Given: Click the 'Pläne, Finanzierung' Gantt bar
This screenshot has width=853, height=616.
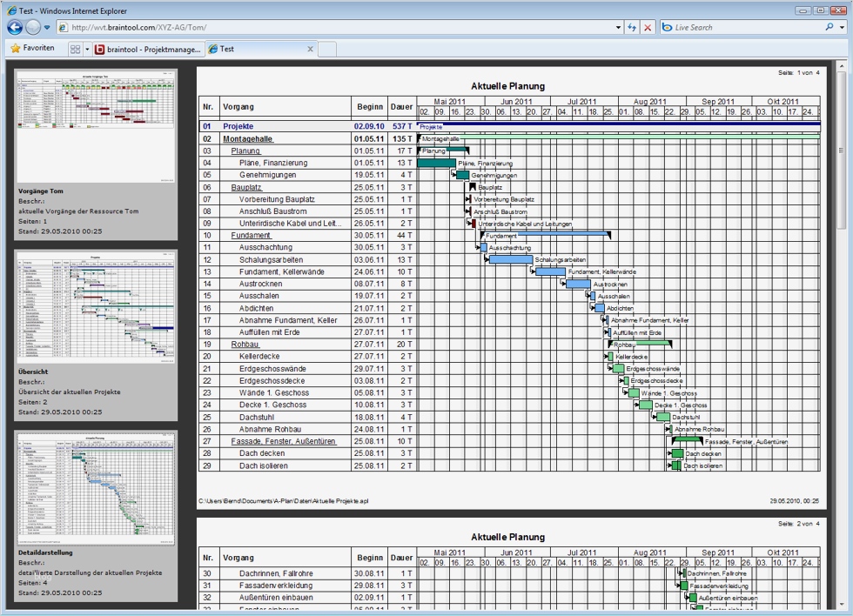Looking at the screenshot, I should point(436,163).
